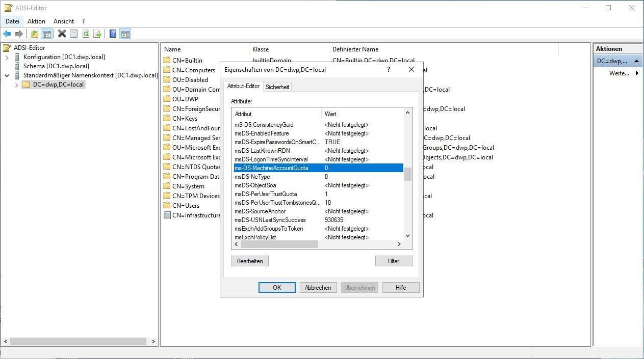Click the gray Forward arrow in toolbar

click(x=19, y=34)
